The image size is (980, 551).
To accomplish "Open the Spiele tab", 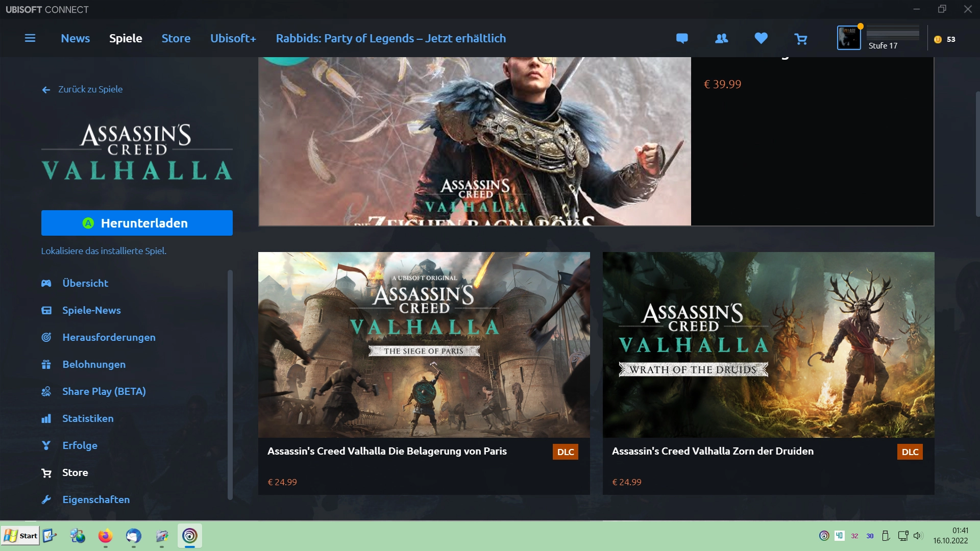I will click(x=126, y=38).
